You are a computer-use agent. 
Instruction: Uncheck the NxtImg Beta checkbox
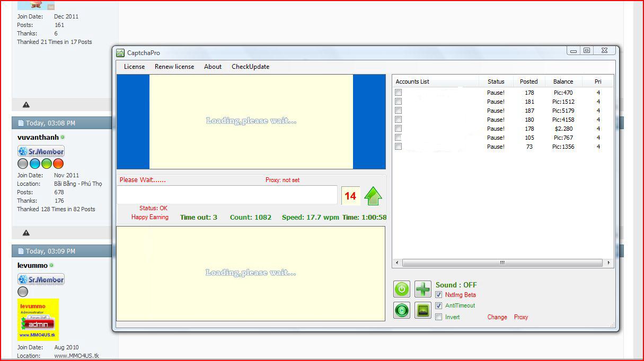[438, 295]
